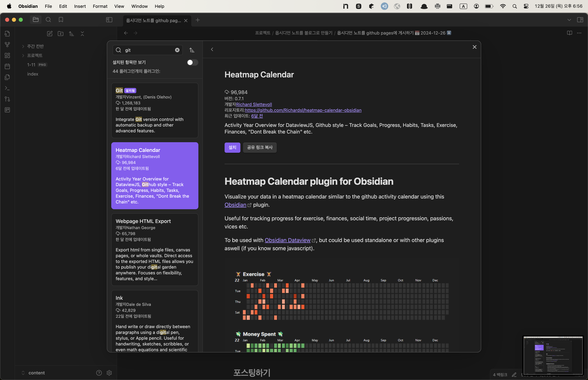The height and width of the screenshot is (380, 588).
Task: Close the github pages note tab
Action: pos(186,20)
